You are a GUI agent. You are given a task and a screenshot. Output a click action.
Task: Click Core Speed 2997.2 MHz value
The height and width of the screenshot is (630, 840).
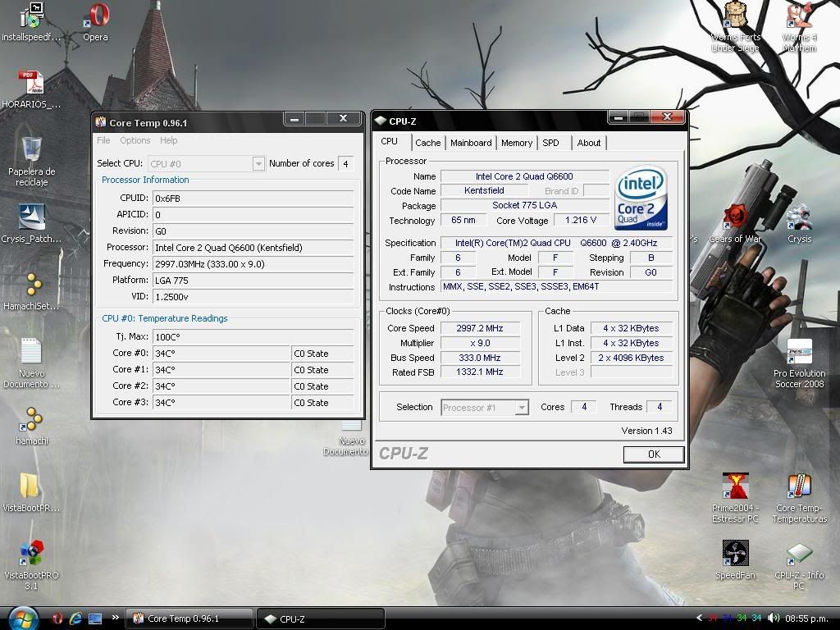[479, 328]
